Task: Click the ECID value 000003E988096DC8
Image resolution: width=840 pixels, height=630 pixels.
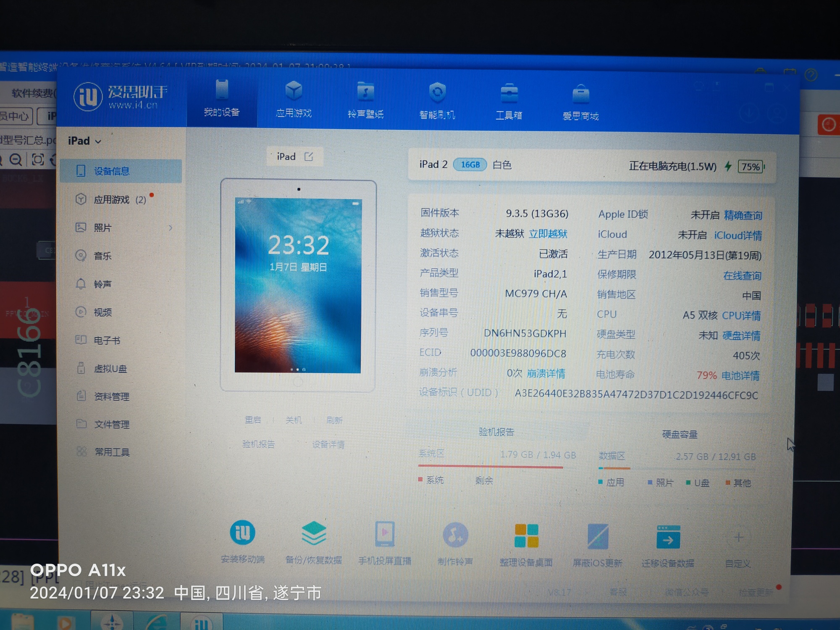Action: click(518, 353)
